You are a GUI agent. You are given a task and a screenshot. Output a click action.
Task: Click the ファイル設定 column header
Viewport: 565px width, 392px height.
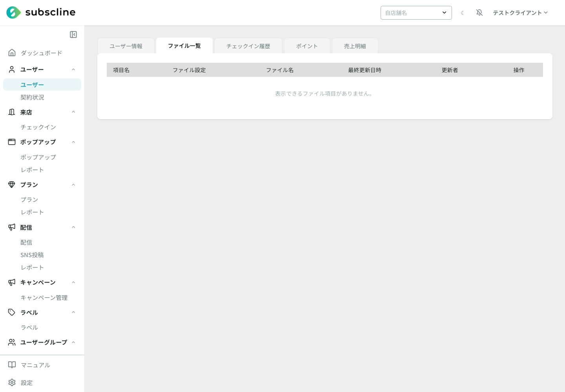click(189, 70)
